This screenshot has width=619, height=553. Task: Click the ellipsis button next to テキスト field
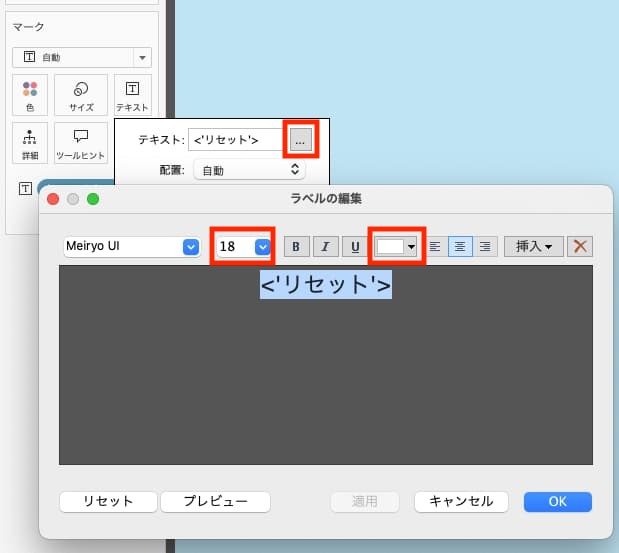[x=300, y=140]
